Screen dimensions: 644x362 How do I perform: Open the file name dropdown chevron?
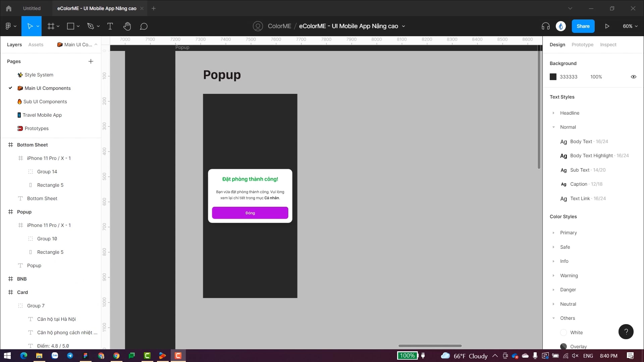click(404, 26)
